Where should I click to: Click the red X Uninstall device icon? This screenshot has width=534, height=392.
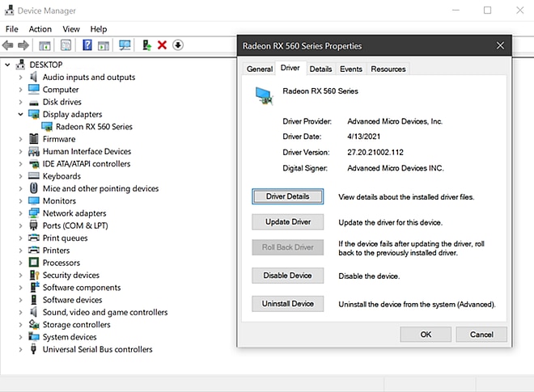pyautogui.click(x=162, y=45)
